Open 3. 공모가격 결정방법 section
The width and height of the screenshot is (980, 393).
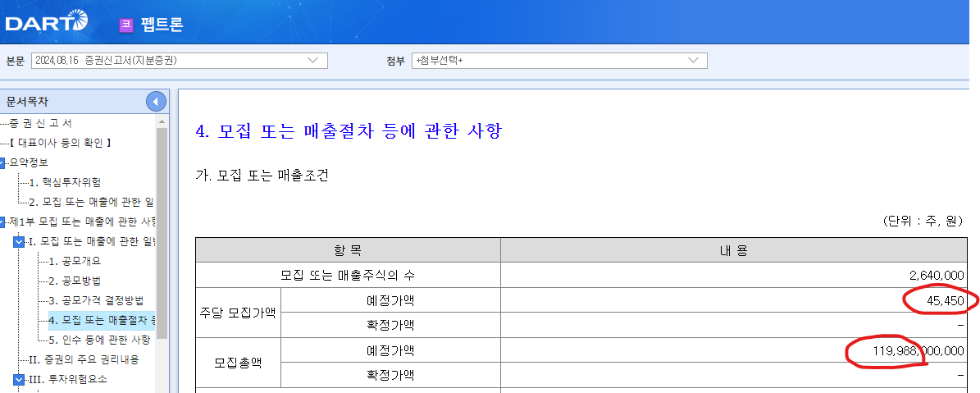96,300
